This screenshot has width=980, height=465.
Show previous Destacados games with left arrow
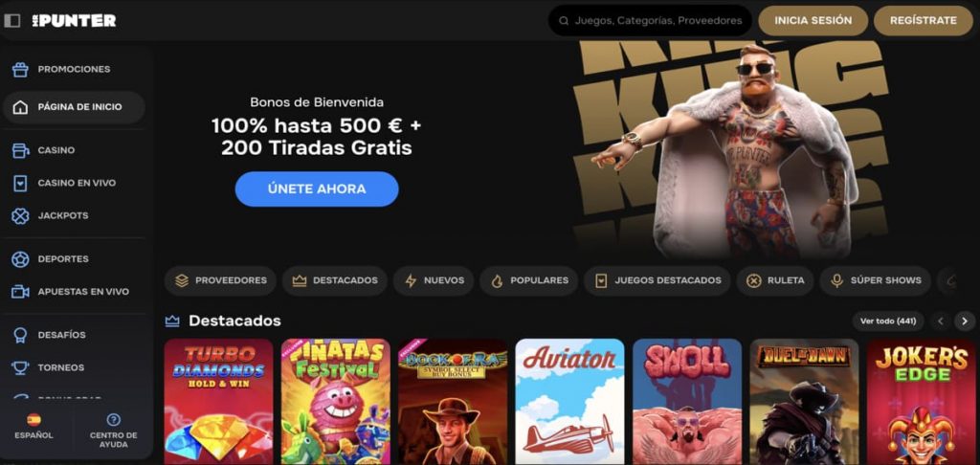940,321
